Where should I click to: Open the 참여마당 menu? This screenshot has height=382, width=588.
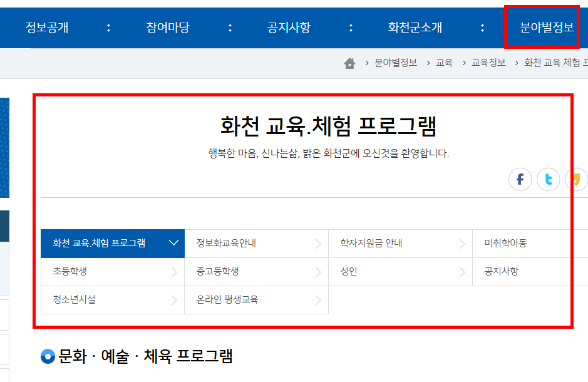pyautogui.click(x=167, y=28)
